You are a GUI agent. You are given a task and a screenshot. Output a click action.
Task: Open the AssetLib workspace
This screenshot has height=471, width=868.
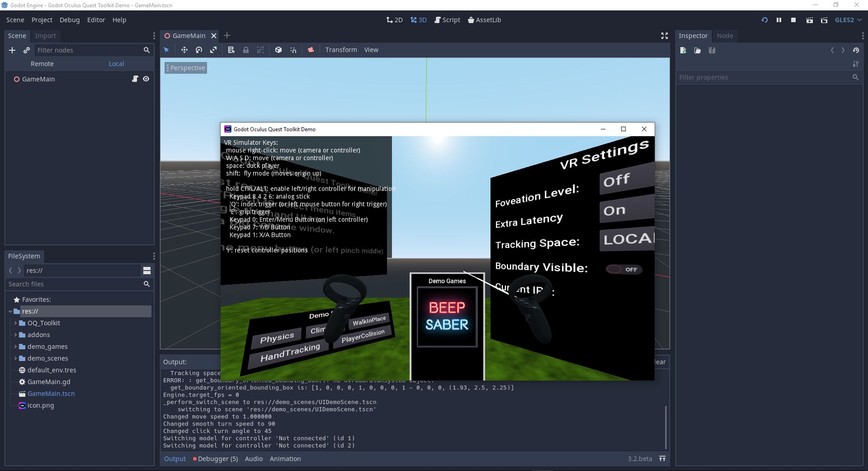coord(484,20)
